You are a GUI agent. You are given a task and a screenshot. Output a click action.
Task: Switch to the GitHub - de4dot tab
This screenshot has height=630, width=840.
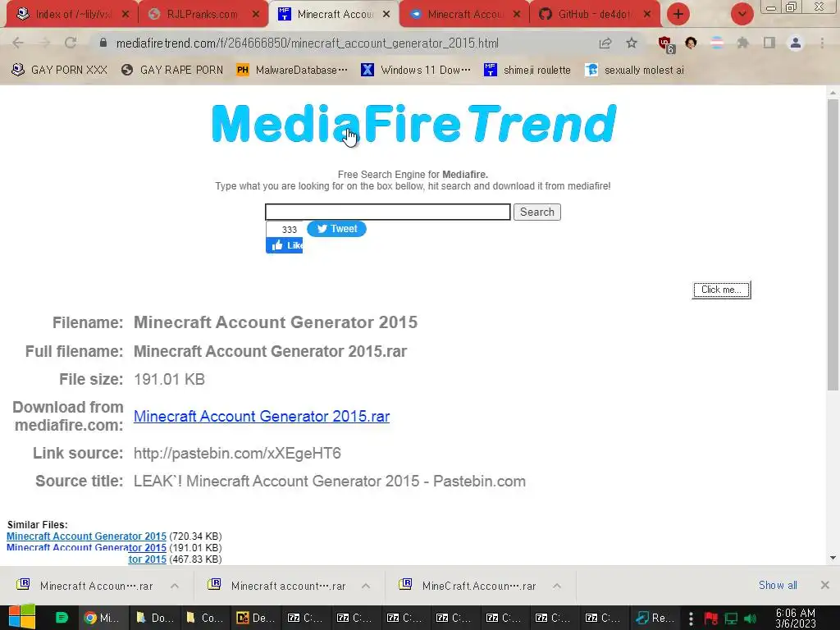[594, 15]
